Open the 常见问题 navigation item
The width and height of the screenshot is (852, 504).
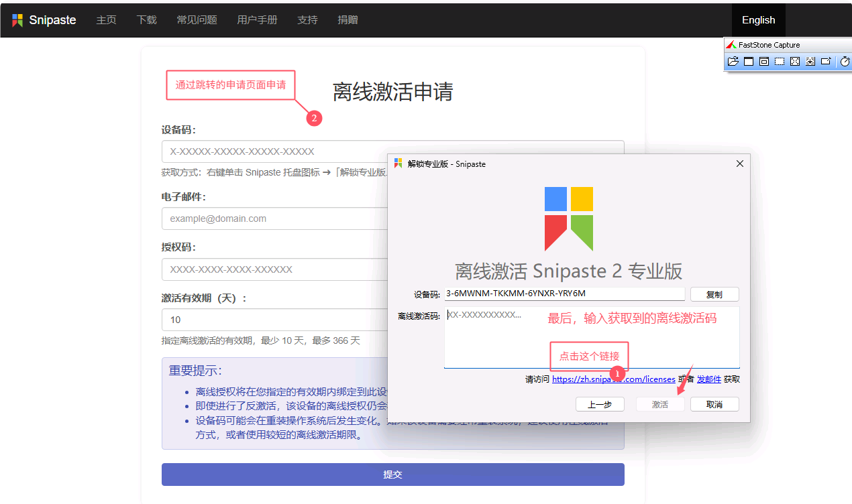[x=197, y=20]
